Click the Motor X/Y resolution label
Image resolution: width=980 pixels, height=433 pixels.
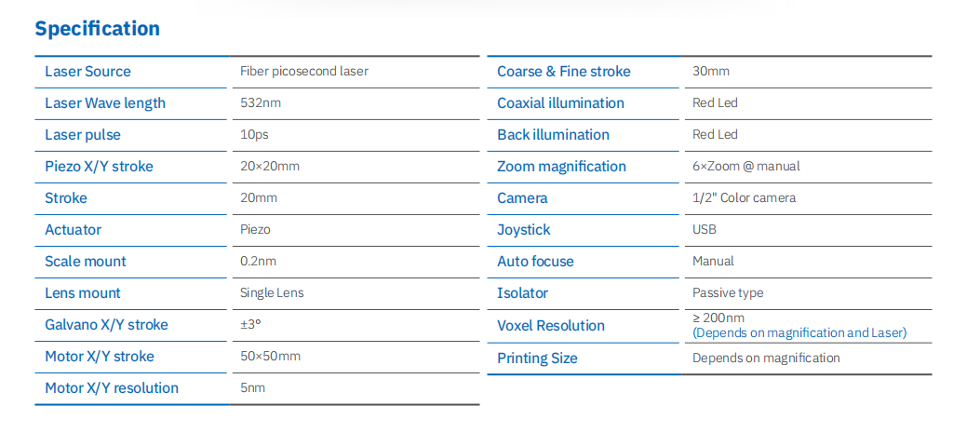(x=112, y=388)
